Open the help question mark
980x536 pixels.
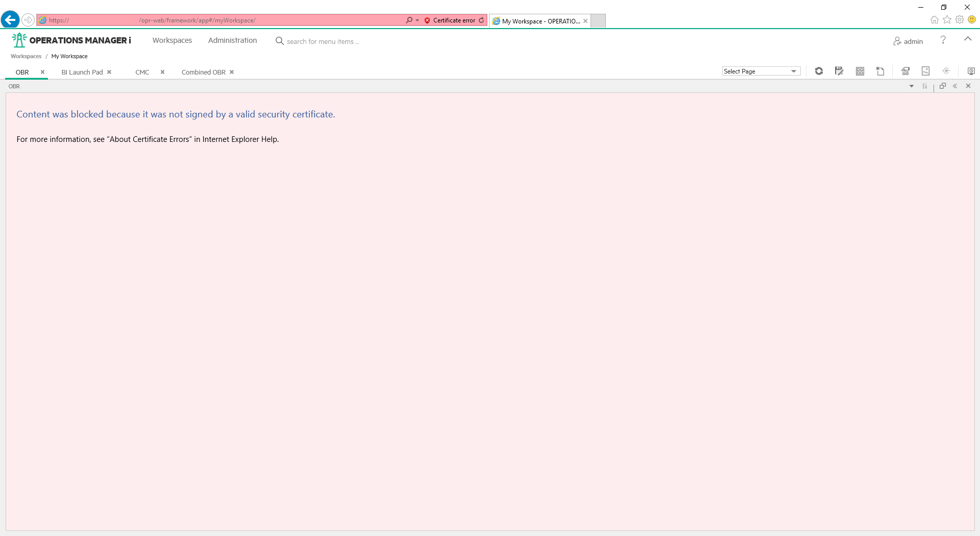coord(943,40)
